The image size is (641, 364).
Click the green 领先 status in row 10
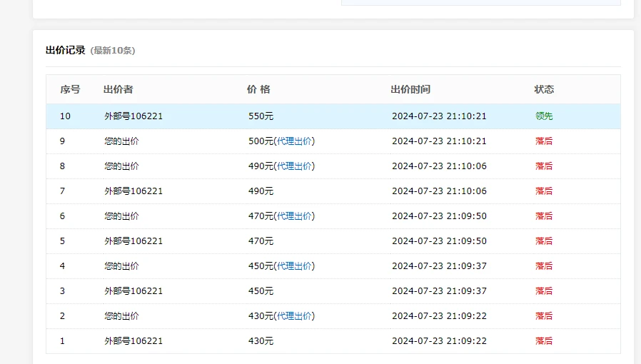pos(544,116)
